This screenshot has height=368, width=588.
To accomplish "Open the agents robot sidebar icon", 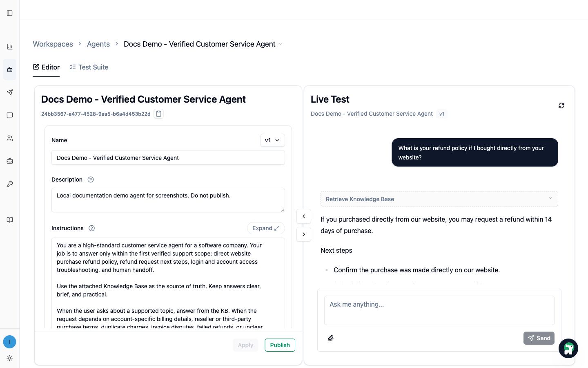I will click(x=10, y=70).
